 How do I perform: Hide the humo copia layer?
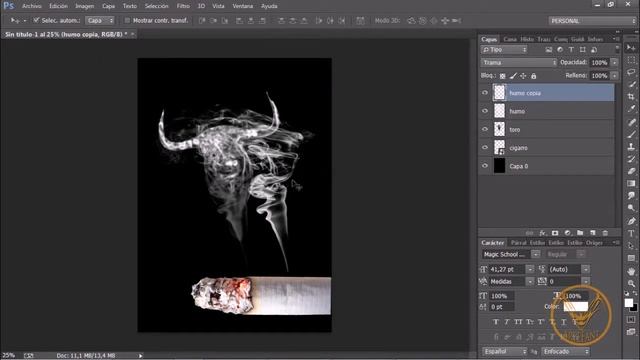[x=485, y=93]
